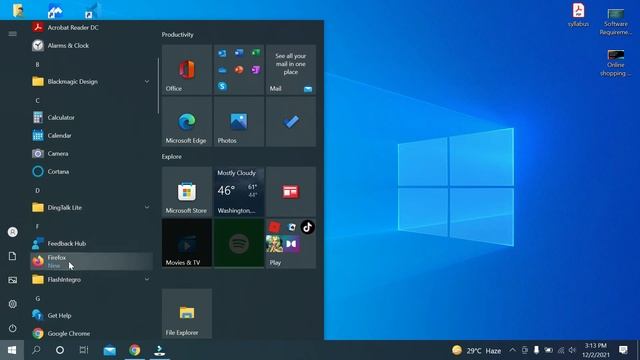640x360 pixels.
Task: Open the Action Center notifications icon
Action: pos(623,350)
